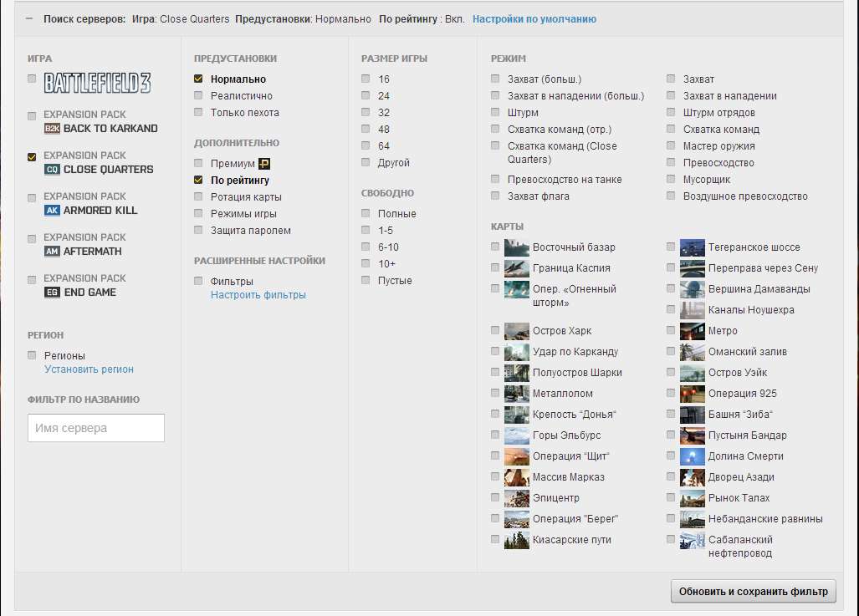Click the Остров Харк map thumbnail
The width and height of the screenshot is (859, 616).
coord(517,331)
